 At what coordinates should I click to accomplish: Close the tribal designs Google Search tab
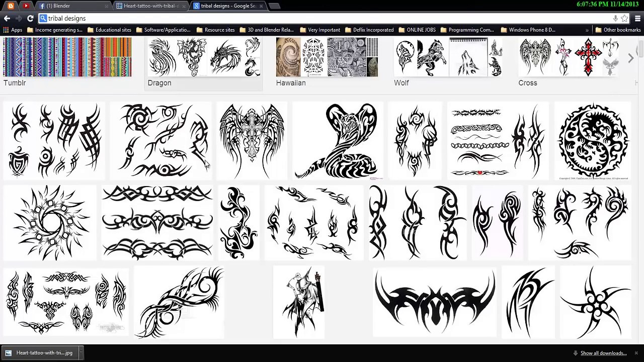(x=262, y=6)
